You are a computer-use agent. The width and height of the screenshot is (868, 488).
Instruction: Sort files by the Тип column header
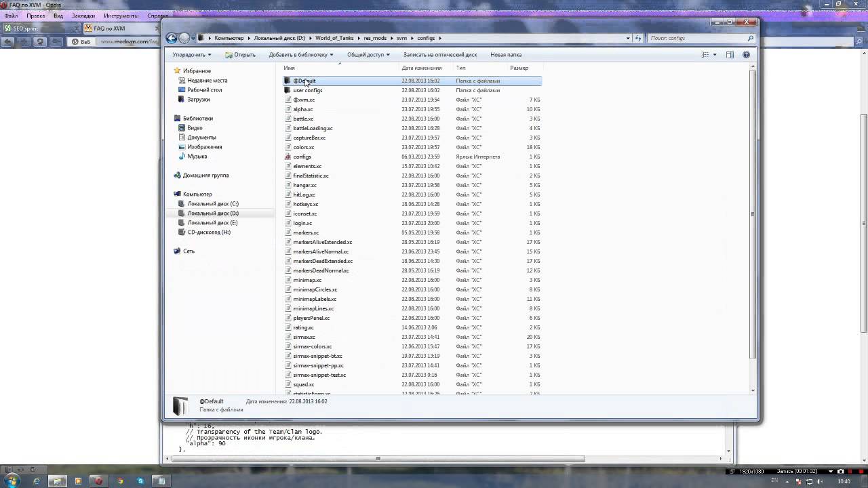click(x=460, y=68)
